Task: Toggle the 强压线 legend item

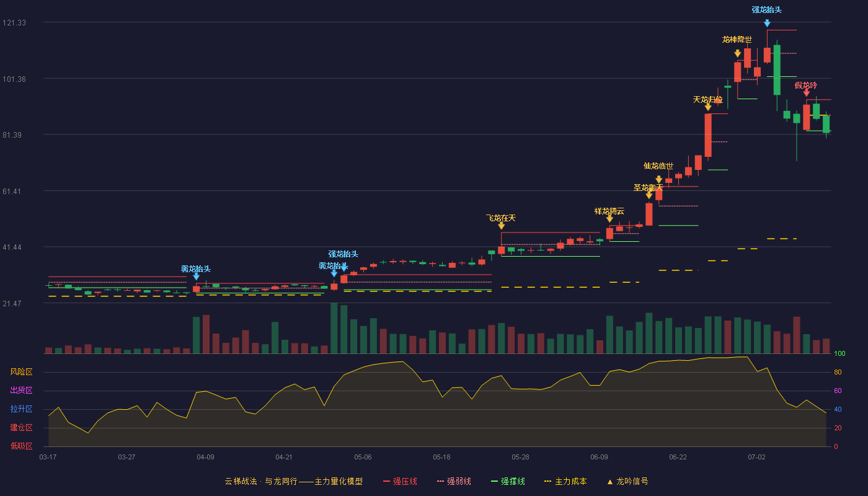Action: pos(400,481)
